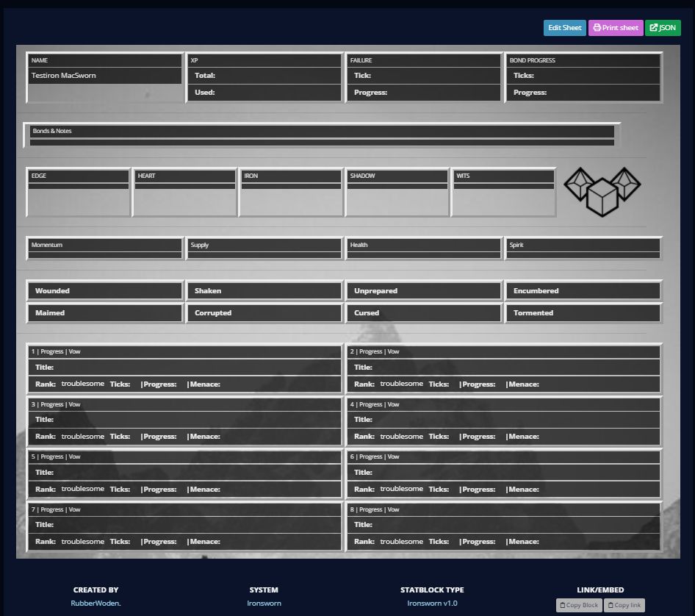Click the clipboard icon on Copy link
Image resolution: width=695 pixels, height=616 pixels.
tap(612, 605)
